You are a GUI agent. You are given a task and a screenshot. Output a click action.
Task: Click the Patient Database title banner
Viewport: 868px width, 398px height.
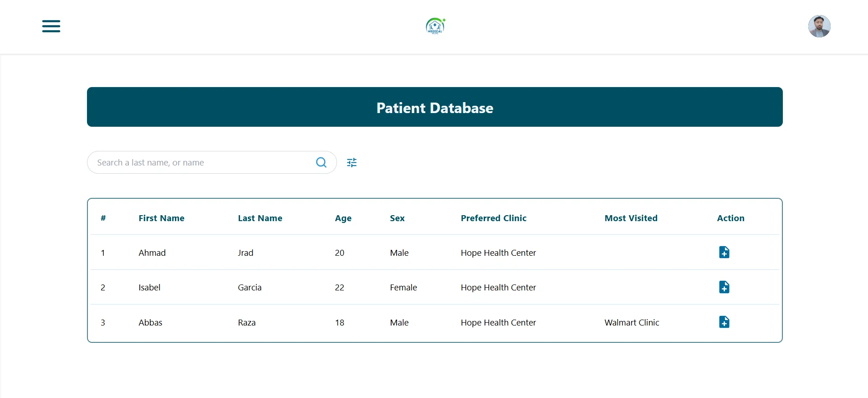point(434,107)
